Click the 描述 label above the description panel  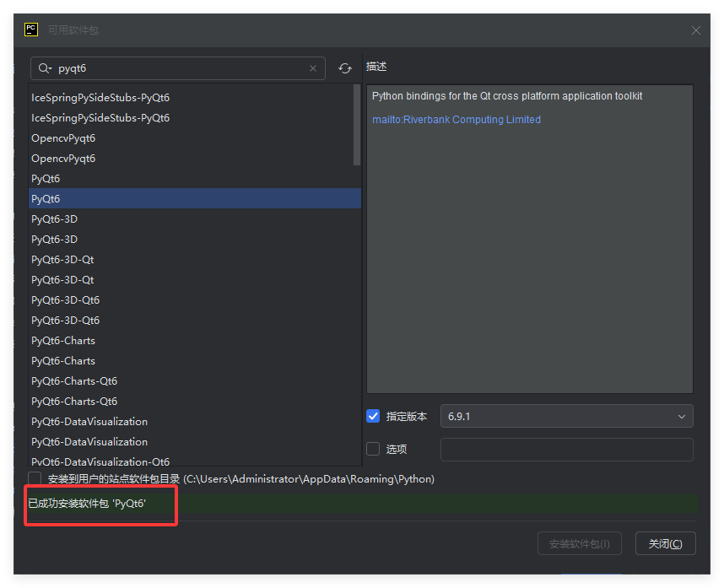pyautogui.click(x=376, y=67)
